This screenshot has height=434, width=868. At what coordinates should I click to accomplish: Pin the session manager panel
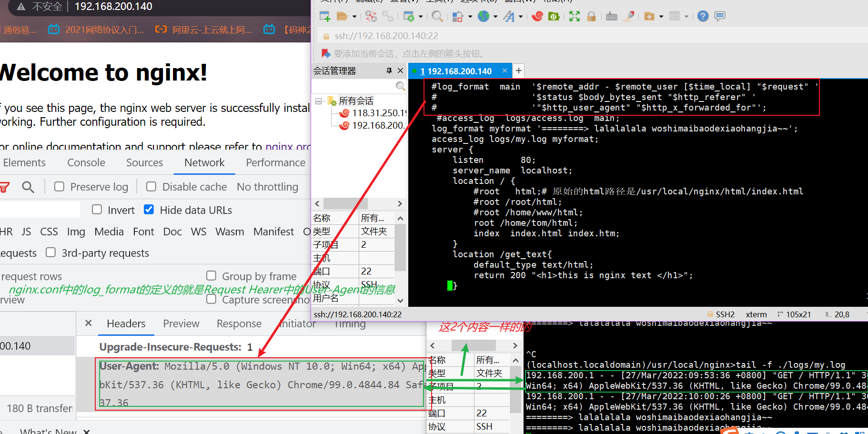pyautogui.click(x=389, y=71)
